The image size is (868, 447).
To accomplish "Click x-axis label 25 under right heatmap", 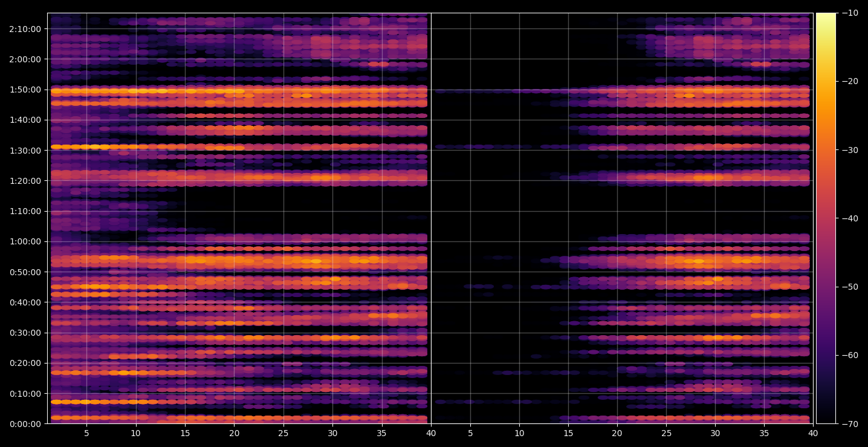I will point(667,434).
